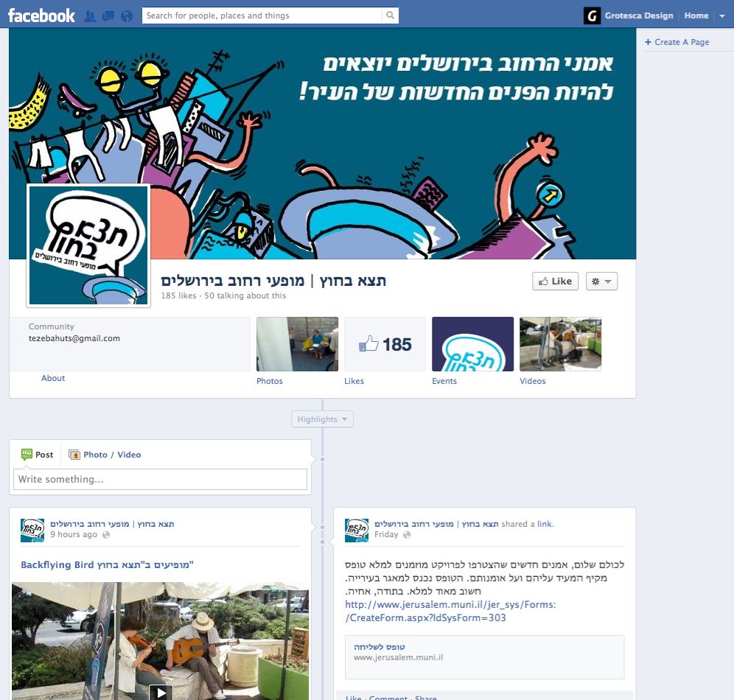
Task: Select the Post tab in composer
Action: (38, 455)
